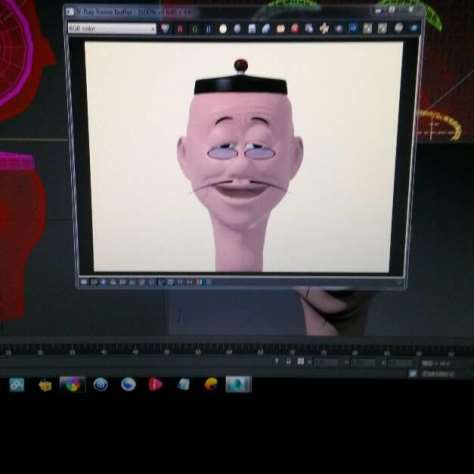Screen dimensions: 474x474
Task: Open the orange folder taskbar icon
Action: click(x=45, y=386)
